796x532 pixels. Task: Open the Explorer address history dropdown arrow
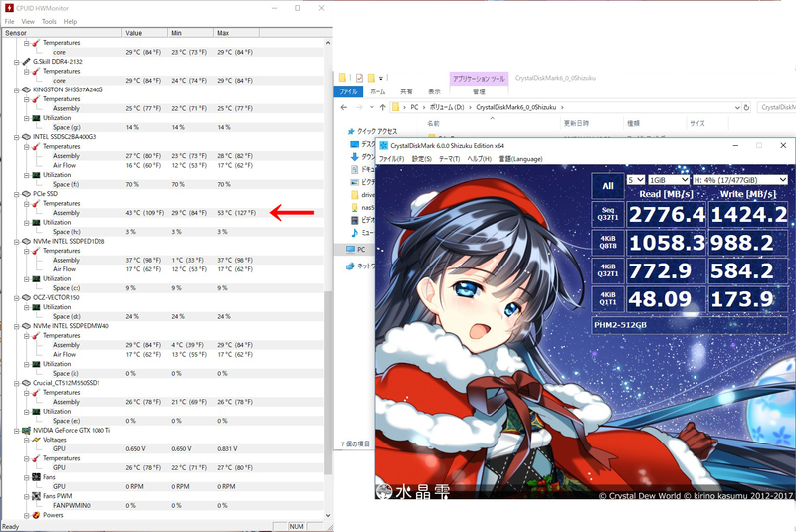click(737, 107)
